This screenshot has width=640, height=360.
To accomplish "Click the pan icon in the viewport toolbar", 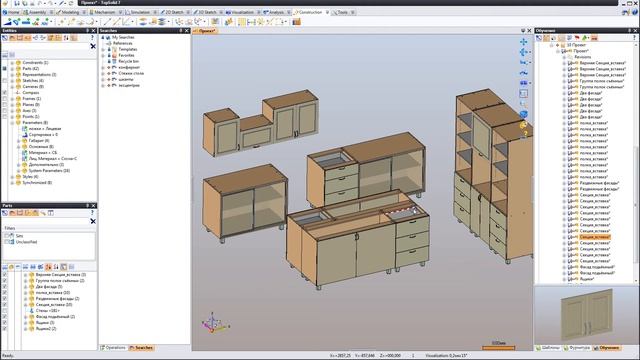I will pyautogui.click(x=524, y=42).
